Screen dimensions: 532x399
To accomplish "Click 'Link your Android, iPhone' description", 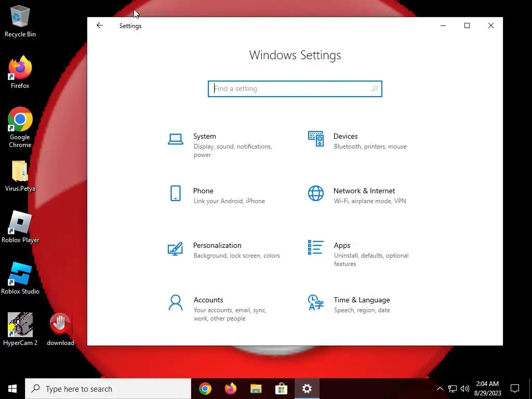I will (x=229, y=201).
